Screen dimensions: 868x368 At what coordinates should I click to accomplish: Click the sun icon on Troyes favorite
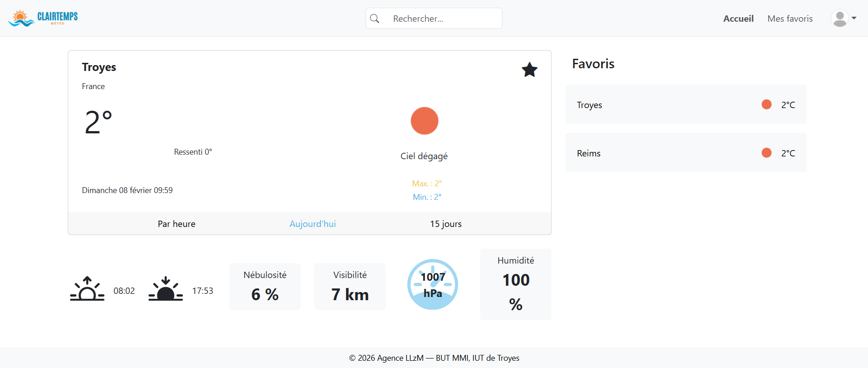(x=766, y=104)
